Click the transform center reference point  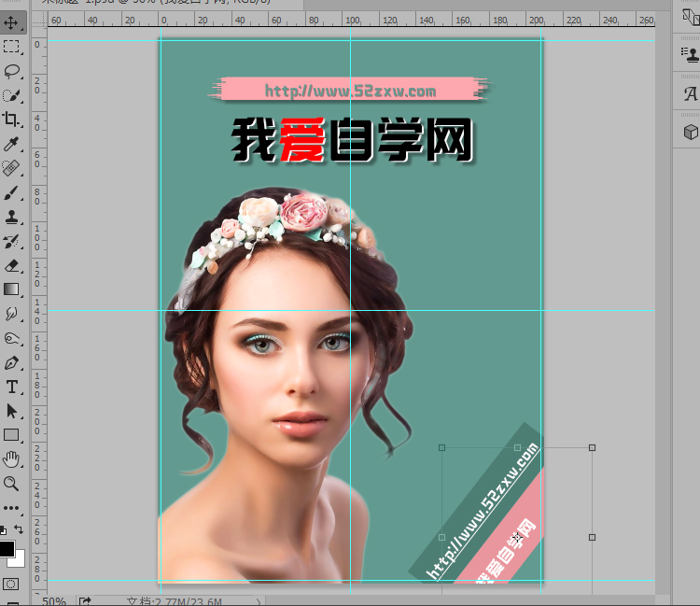pos(517,537)
